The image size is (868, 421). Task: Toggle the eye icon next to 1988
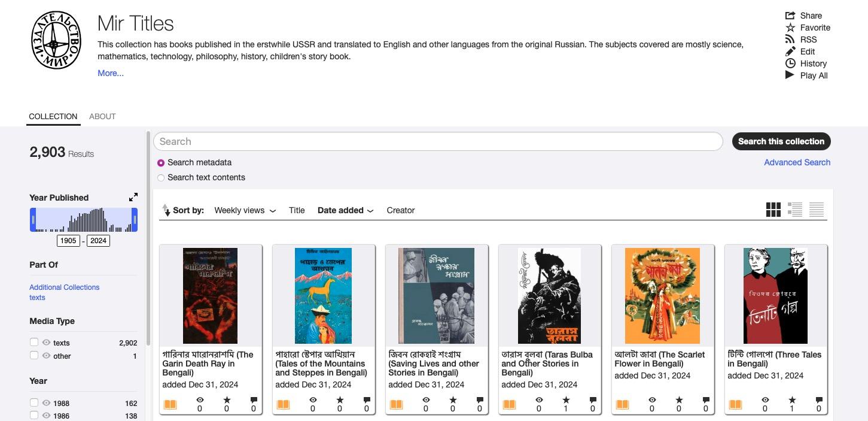(x=46, y=403)
